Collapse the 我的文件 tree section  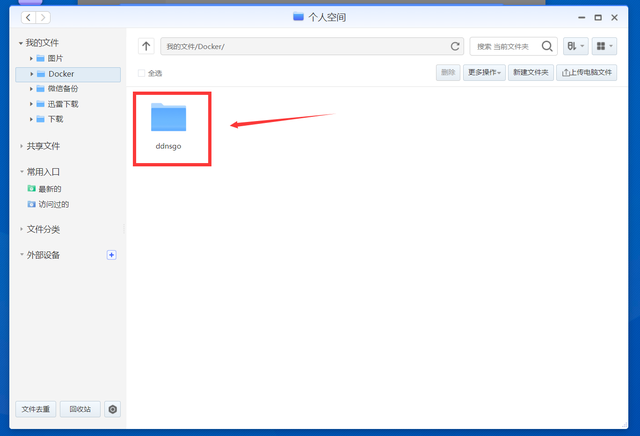[x=20, y=43]
